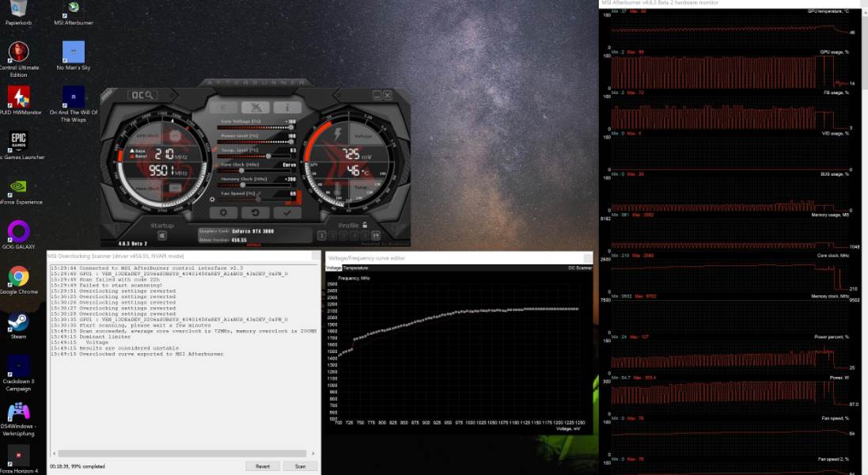Open the Epic Games Launcher shortcut
The image size is (868, 475).
click(19, 146)
